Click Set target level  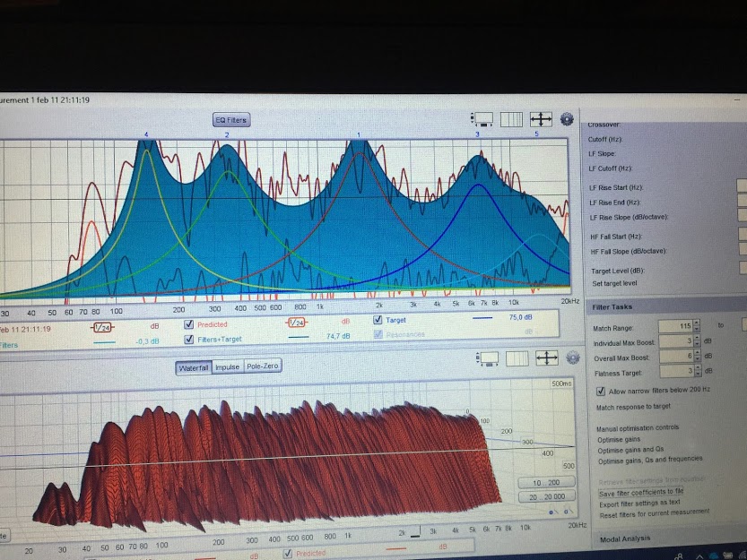point(614,283)
